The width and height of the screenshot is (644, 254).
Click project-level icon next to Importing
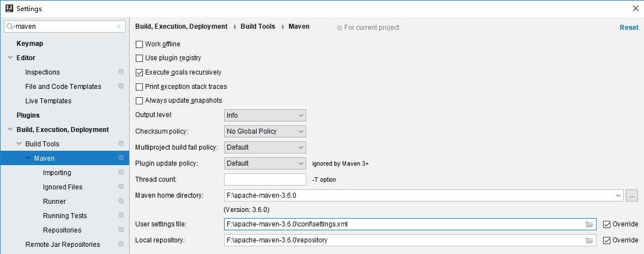pos(121,173)
